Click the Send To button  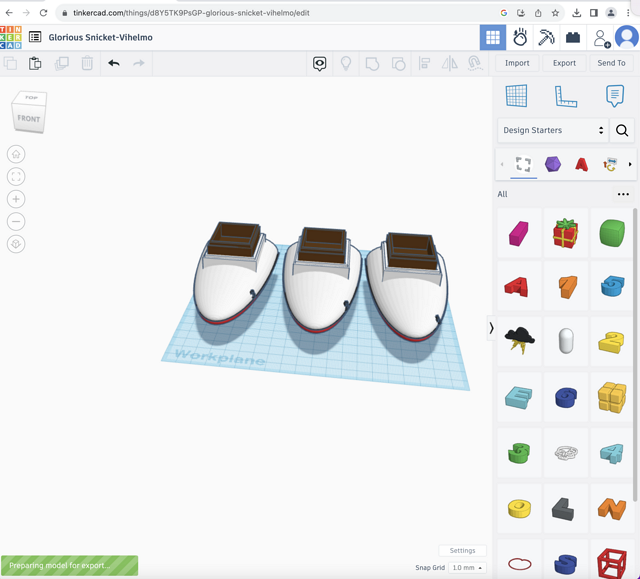coord(611,63)
